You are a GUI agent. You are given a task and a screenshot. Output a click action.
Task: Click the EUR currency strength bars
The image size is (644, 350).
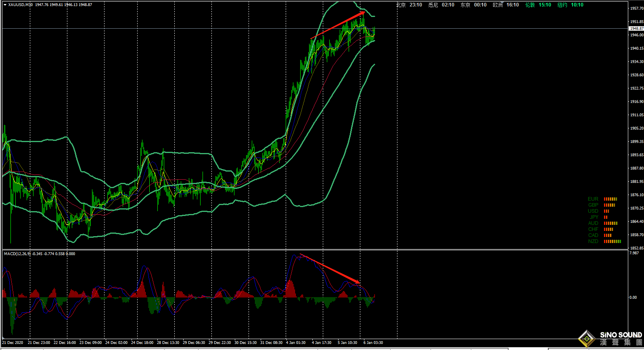(x=610, y=199)
